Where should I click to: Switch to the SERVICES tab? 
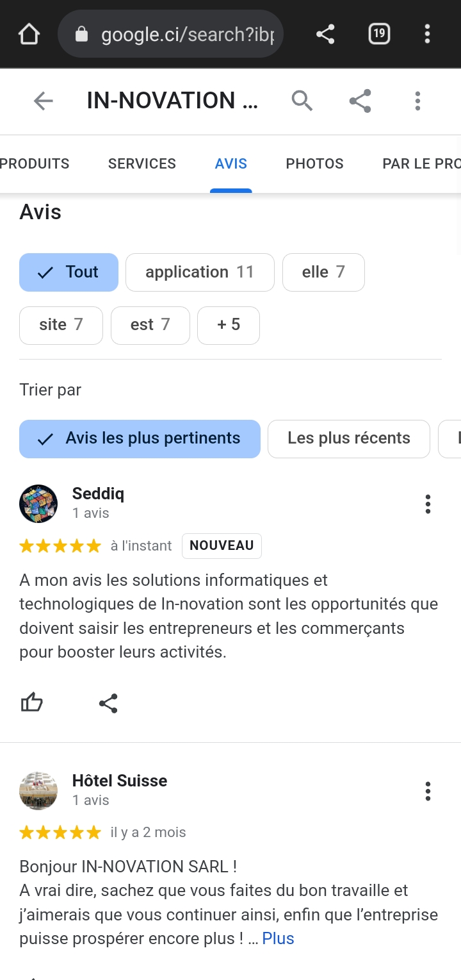[142, 164]
